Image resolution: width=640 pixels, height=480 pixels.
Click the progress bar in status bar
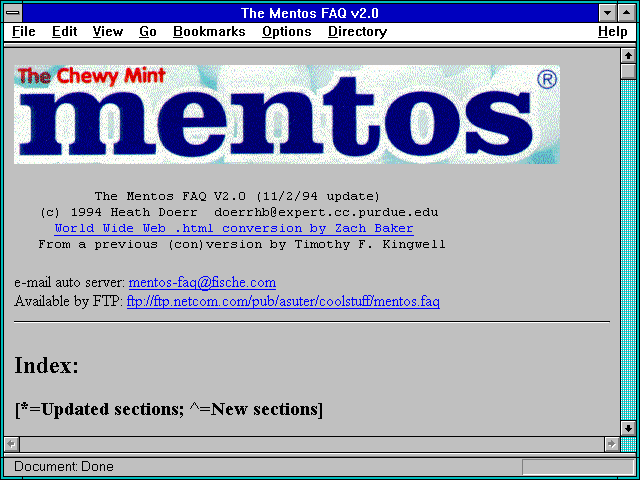[578, 467]
